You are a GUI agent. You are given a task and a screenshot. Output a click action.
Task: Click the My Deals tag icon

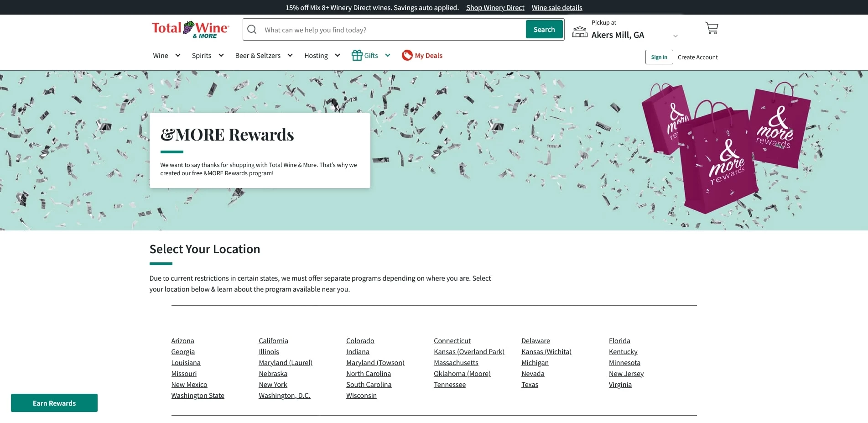point(407,55)
